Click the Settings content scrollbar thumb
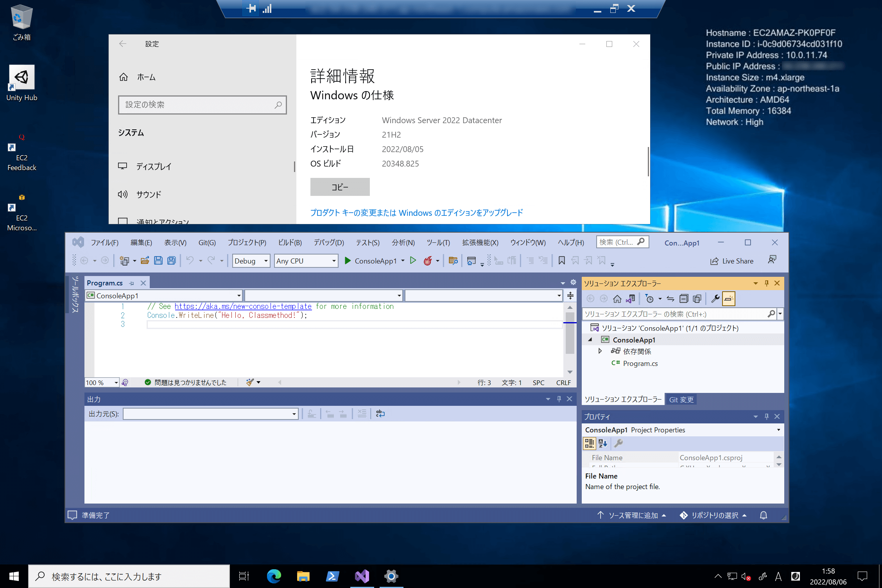Image resolution: width=882 pixels, height=588 pixels. pyautogui.click(x=648, y=161)
